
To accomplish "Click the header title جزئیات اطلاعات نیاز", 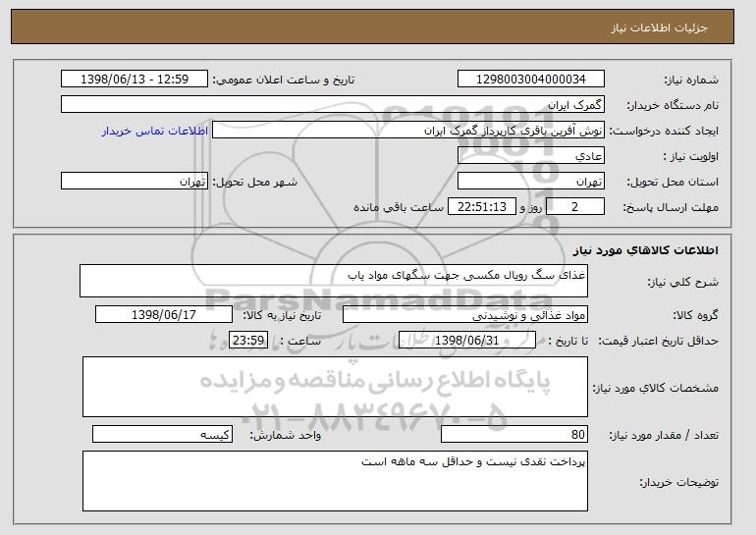I will click(659, 27).
